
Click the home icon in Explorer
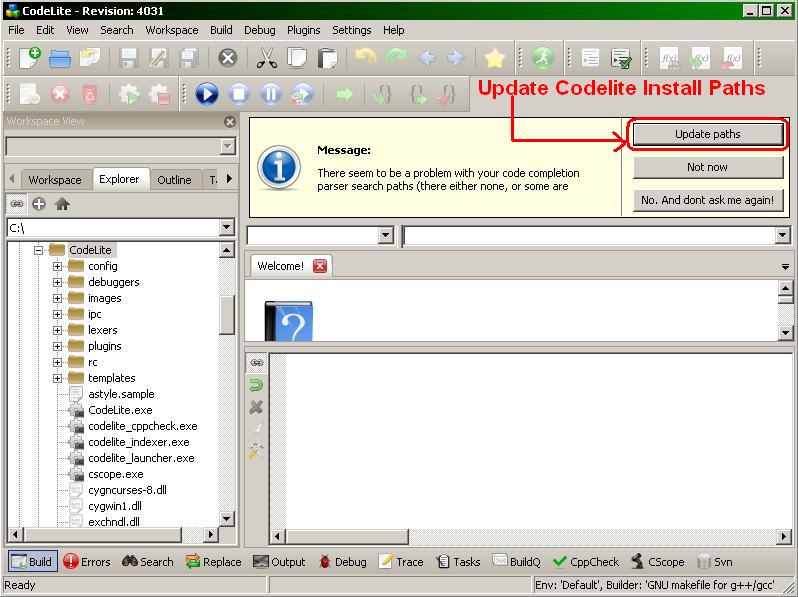pyautogui.click(x=62, y=204)
